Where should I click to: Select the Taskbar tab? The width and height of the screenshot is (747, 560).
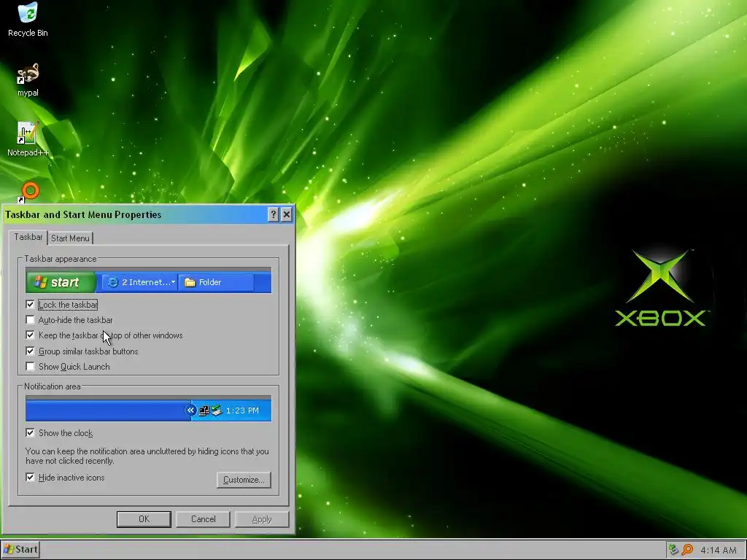tap(28, 237)
